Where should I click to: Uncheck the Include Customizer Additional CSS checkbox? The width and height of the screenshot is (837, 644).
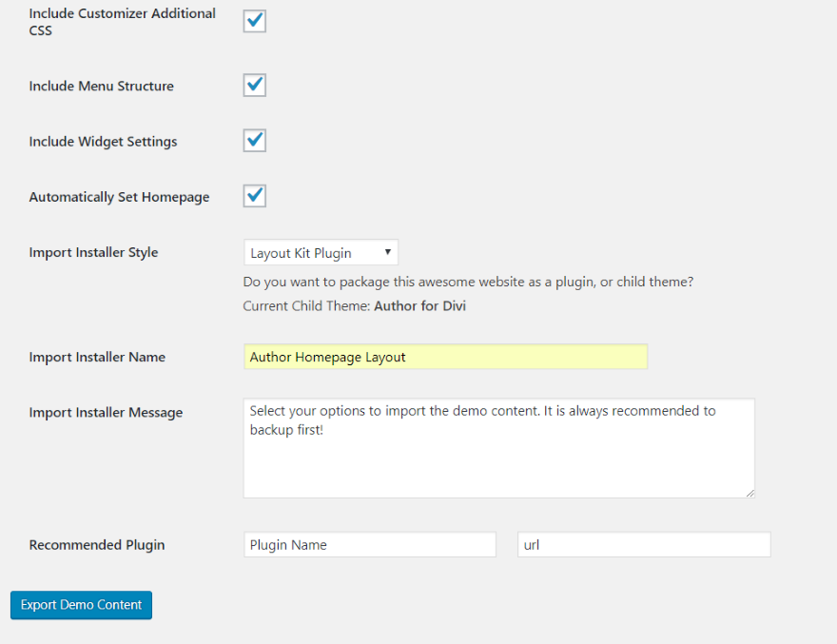click(x=254, y=21)
